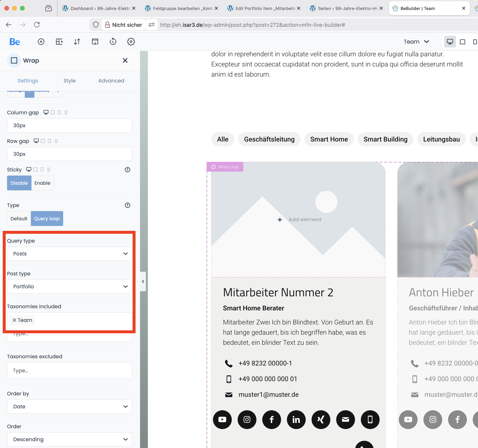Select the Query loop type
Image resolution: width=478 pixels, height=448 pixels.
(47, 219)
